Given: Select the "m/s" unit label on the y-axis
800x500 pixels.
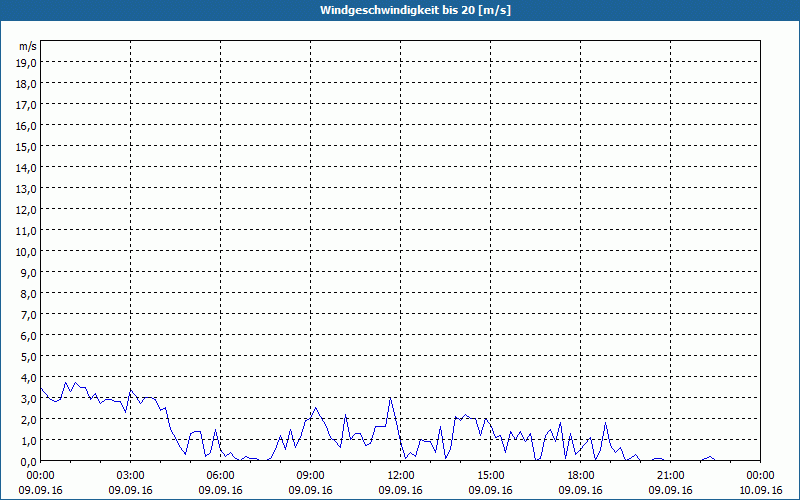Looking at the screenshot, I should pos(28,46).
